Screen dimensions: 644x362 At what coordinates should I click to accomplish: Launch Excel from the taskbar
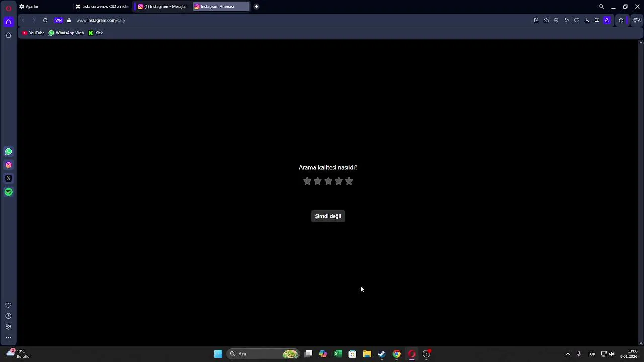tap(338, 354)
